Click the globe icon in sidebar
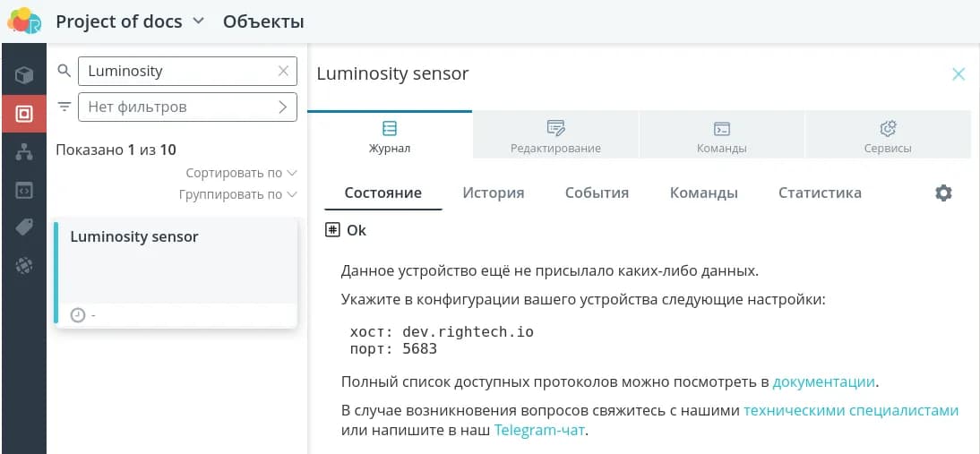980x454 pixels. [24, 265]
